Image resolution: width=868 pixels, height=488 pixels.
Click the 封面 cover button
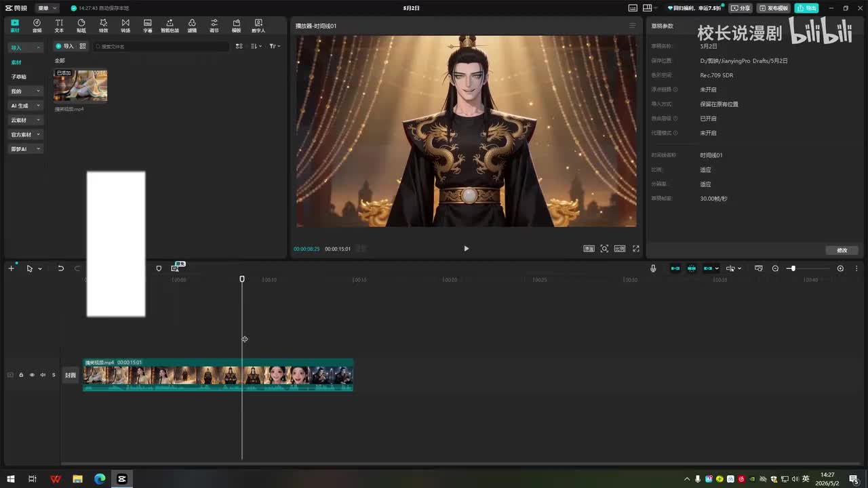click(x=71, y=375)
